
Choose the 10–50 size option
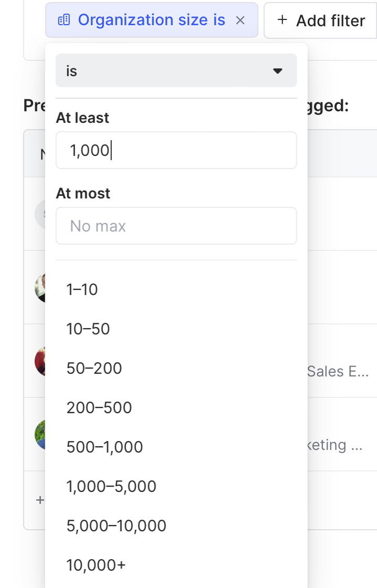pyautogui.click(x=88, y=329)
